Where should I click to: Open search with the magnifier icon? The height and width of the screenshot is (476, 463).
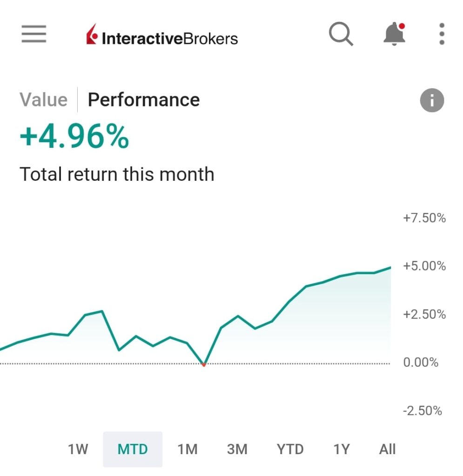pos(341,34)
